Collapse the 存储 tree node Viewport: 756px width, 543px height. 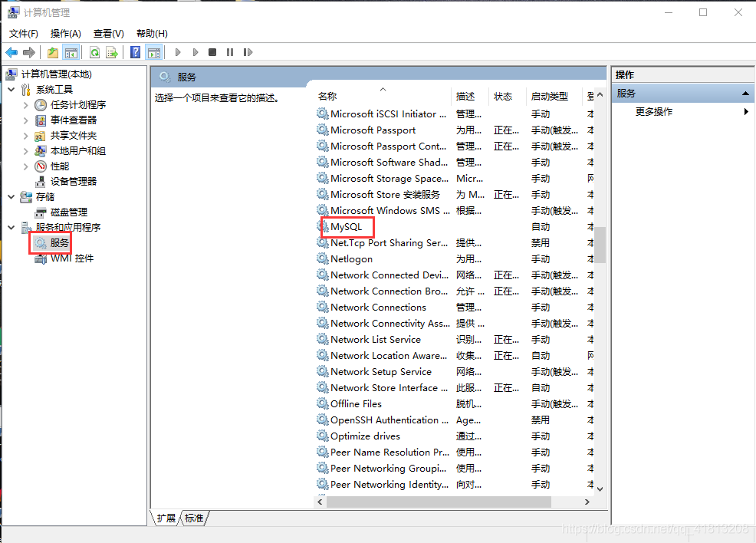(12, 197)
